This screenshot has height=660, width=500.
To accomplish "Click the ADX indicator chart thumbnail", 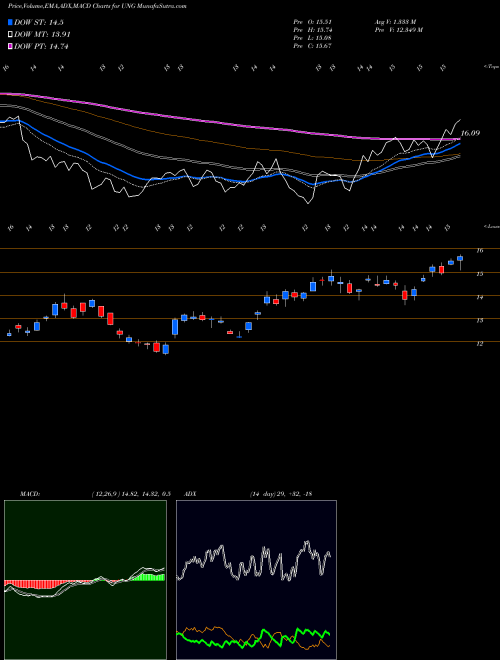I will point(256,580).
